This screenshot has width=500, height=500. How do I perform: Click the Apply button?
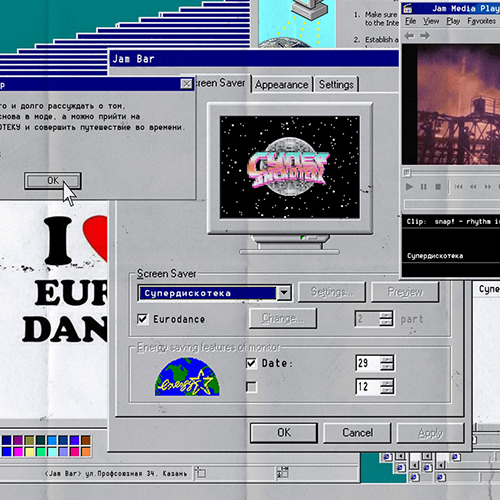[430, 433]
